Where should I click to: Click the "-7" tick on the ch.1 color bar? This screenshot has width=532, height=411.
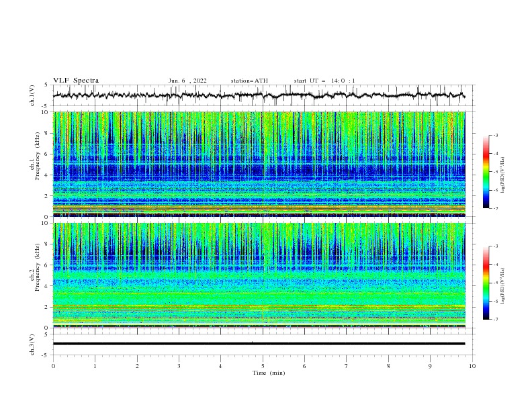[x=495, y=209]
